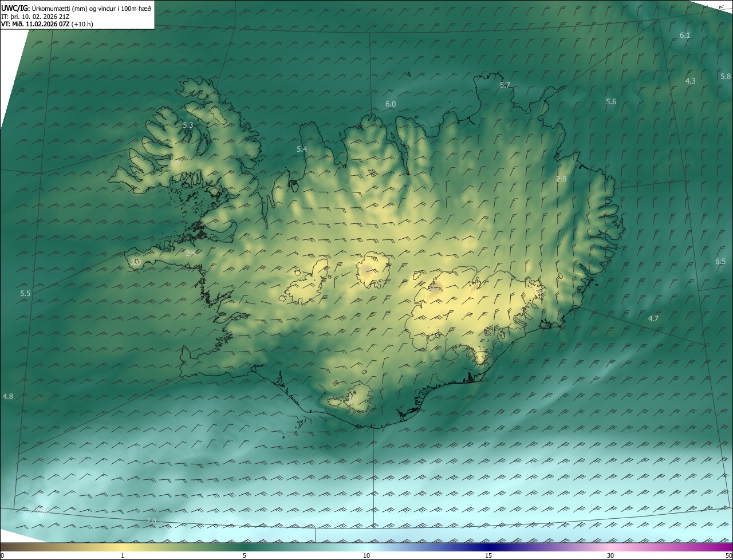Click the 6.5 value label on the map

point(720,262)
